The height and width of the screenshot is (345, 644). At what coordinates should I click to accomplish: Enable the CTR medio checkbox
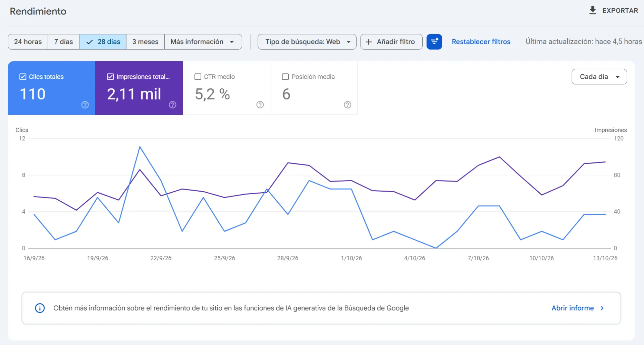pyautogui.click(x=198, y=77)
